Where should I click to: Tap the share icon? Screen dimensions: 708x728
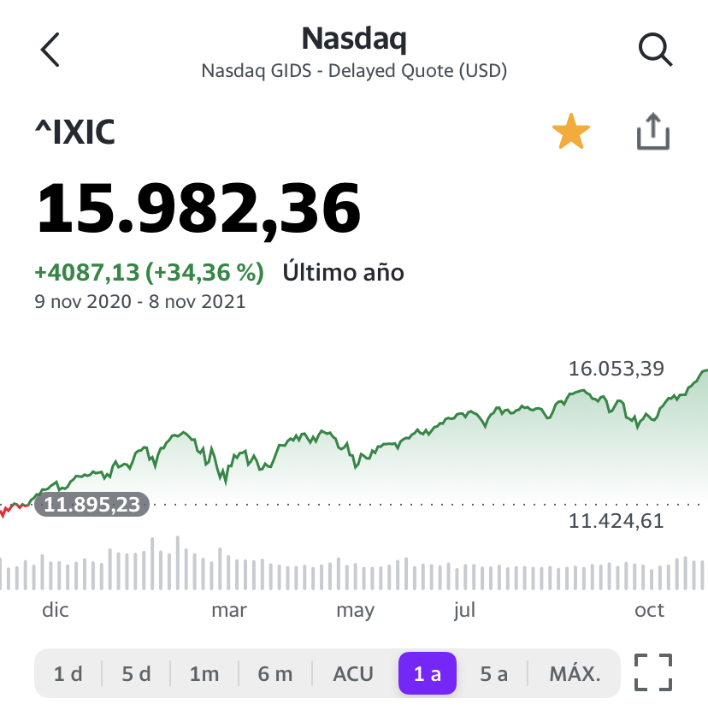click(x=652, y=132)
